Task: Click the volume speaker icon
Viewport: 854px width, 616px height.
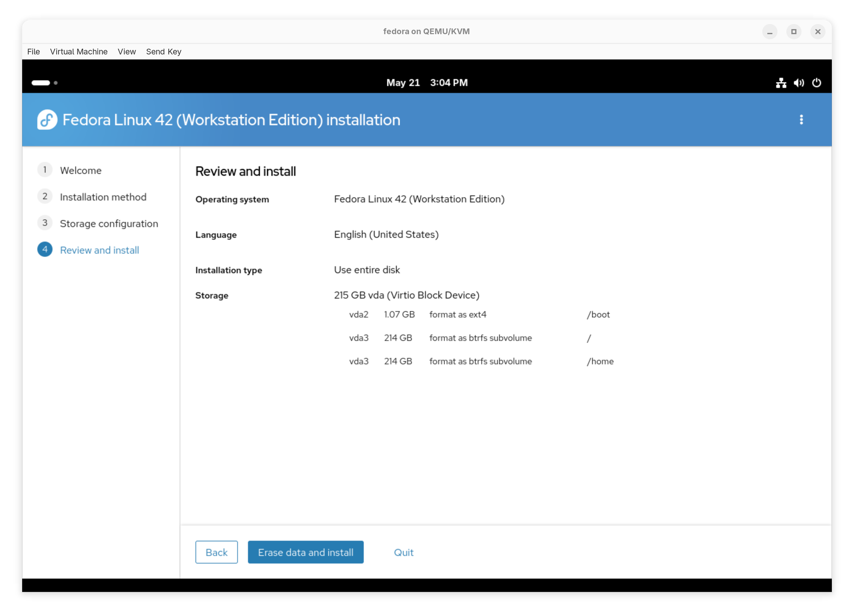Action: tap(799, 83)
